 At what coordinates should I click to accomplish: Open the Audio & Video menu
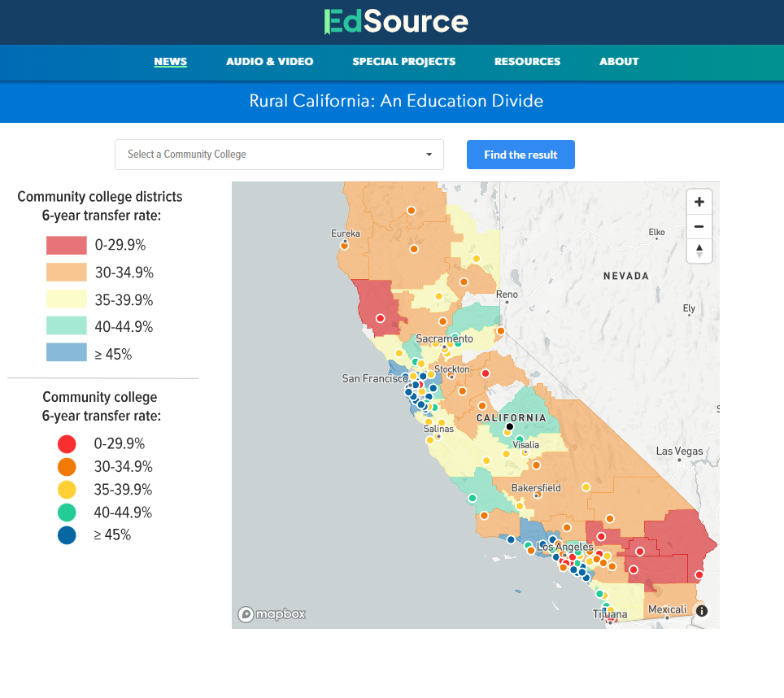[269, 62]
